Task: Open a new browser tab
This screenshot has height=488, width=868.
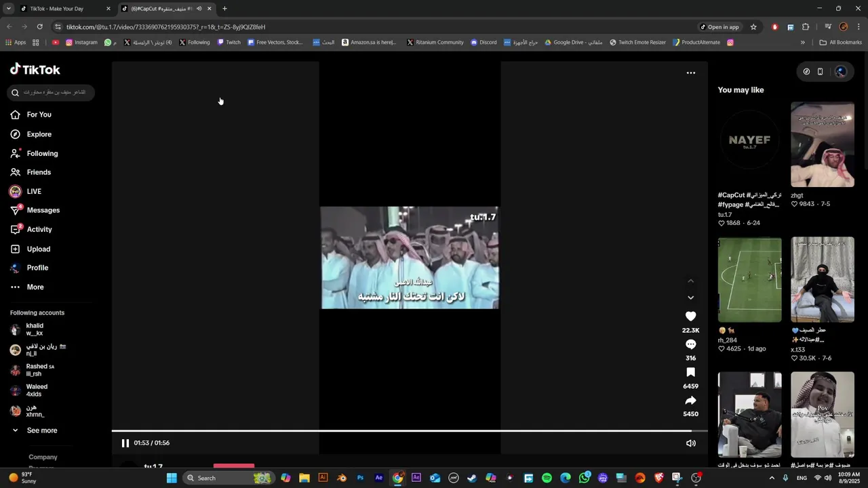Action: coord(224,9)
